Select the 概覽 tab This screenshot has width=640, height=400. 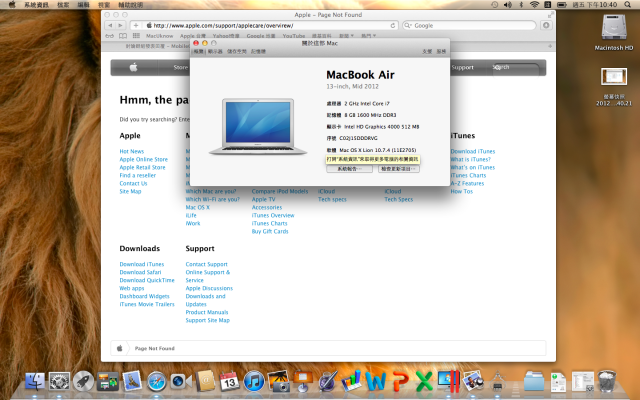click(x=199, y=51)
